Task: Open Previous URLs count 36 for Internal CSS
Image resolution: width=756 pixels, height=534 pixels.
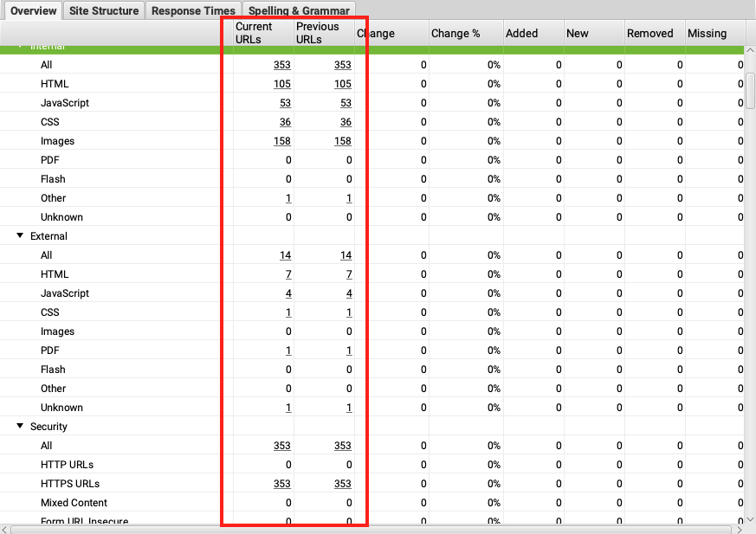Action: 346,122
